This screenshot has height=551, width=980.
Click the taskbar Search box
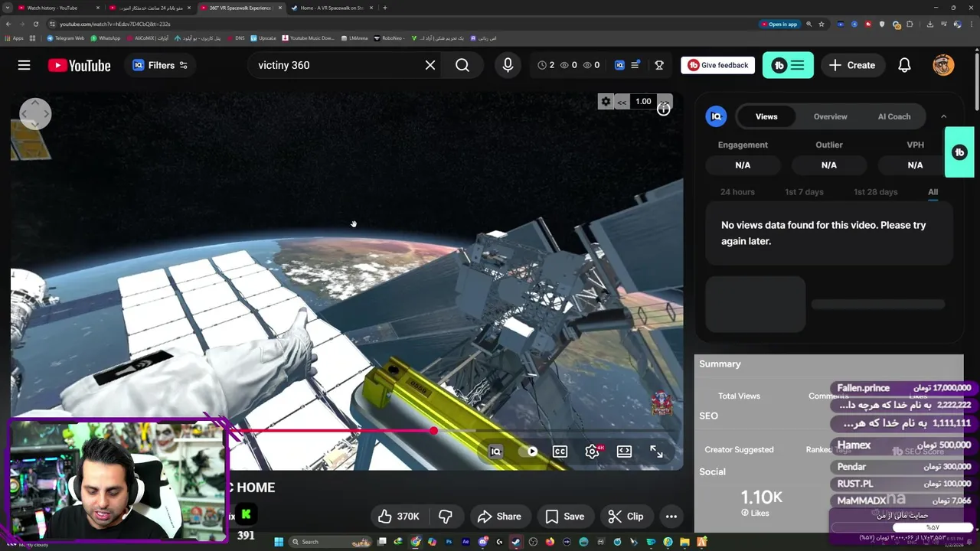click(x=331, y=542)
